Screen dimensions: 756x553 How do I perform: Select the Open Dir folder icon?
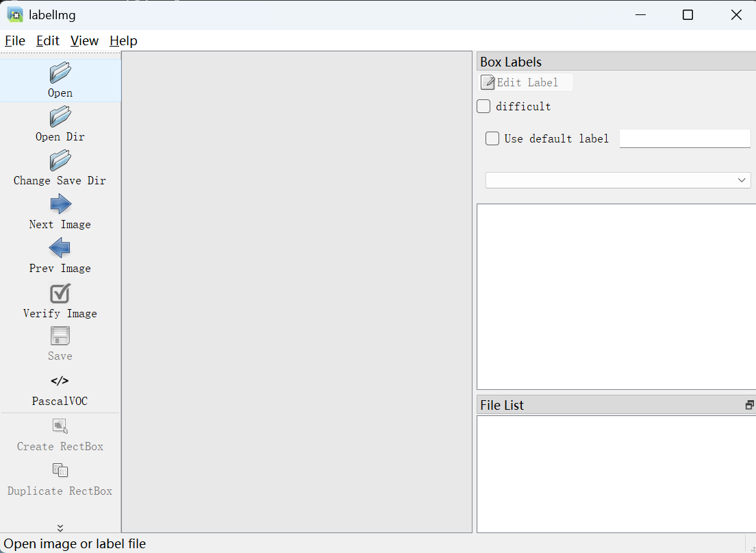pyautogui.click(x=60, y=116)
